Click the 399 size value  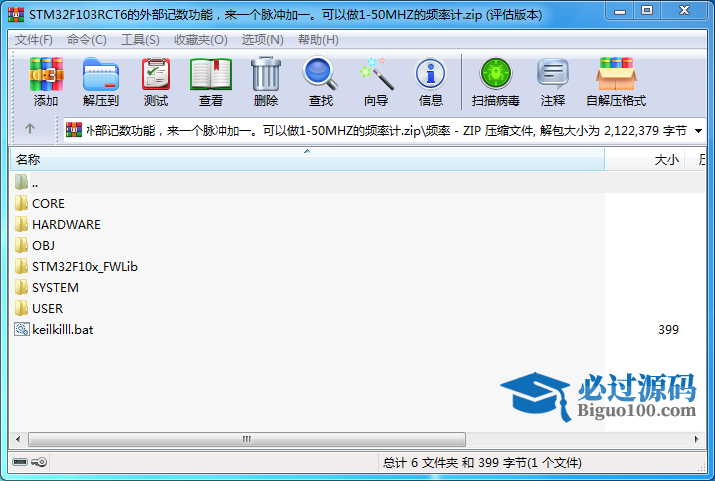coord(668,330)
